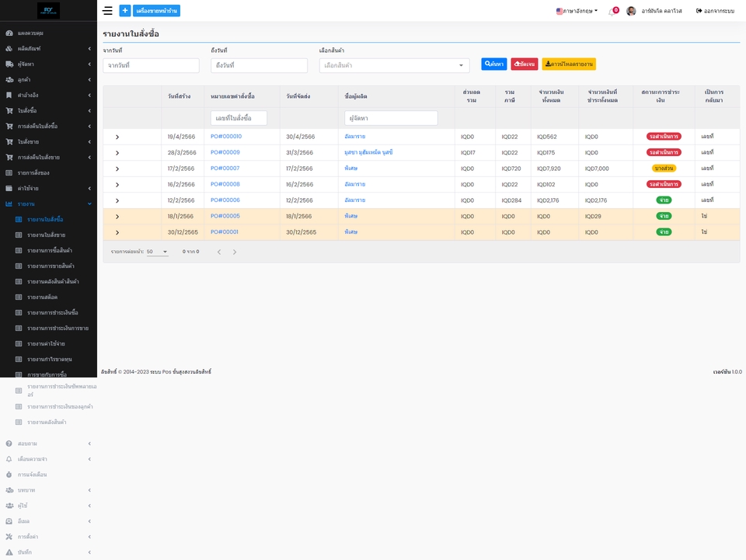Open รายงานคลังสินค้า at bottom of reports
This screenshot has width=746, height=560.
click(47, 423)
